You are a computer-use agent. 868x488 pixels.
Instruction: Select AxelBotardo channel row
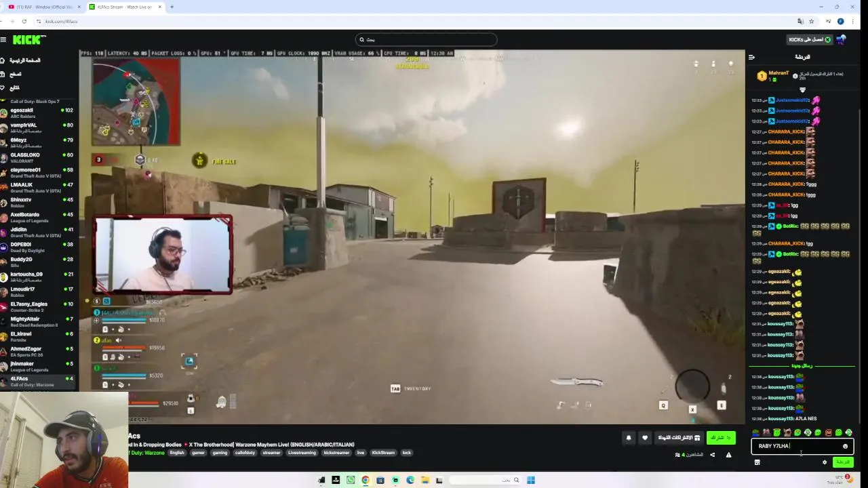(x=37, y=218)
